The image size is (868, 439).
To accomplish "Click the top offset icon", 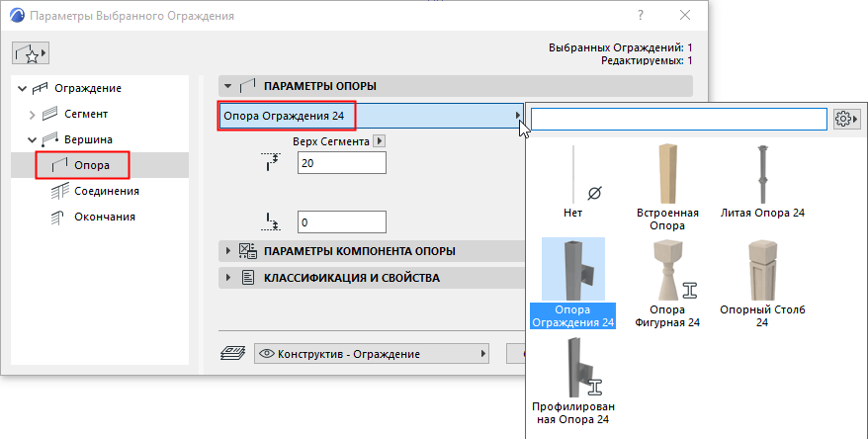I will (x=271, y=161).
